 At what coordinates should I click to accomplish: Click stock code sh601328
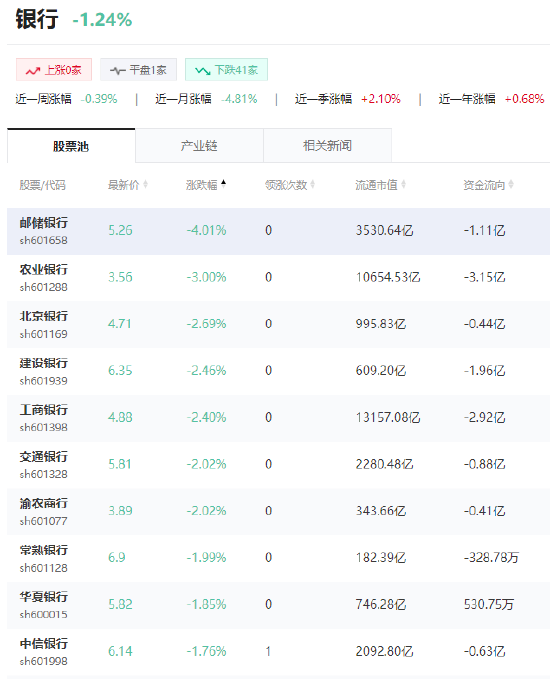tap(44, 474)
